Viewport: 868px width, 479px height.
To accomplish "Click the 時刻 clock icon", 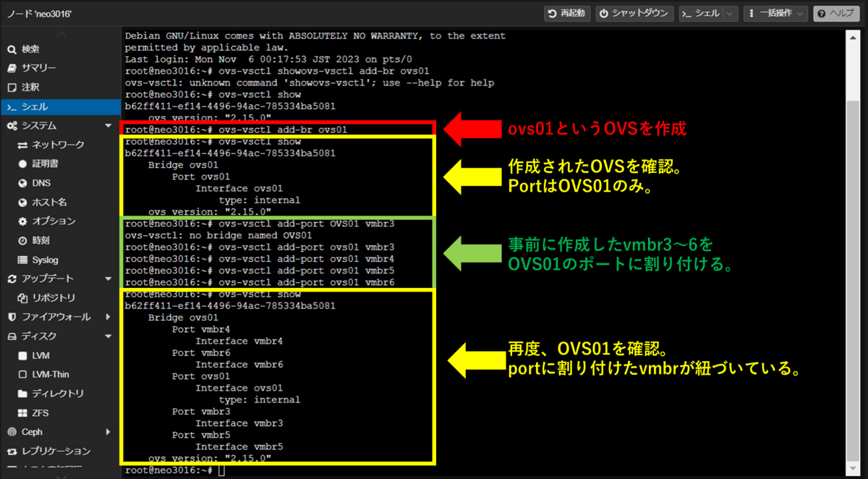I will point(22,241).
